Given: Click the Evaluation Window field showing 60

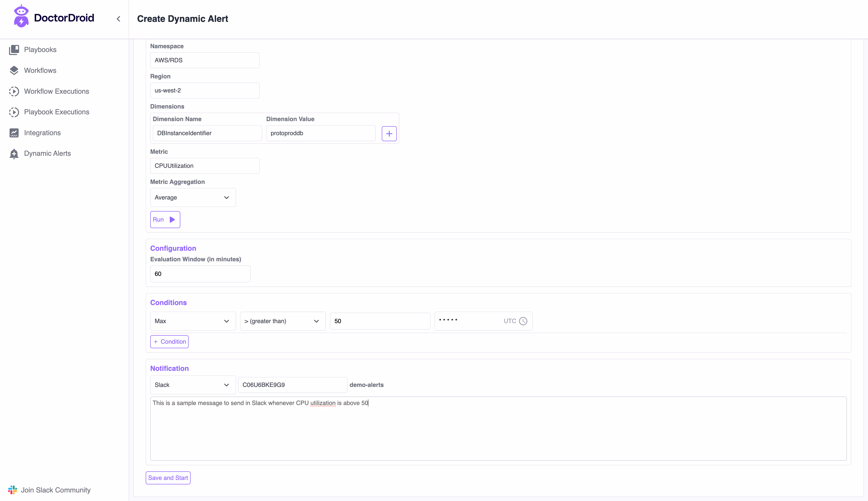Looking at the screenshot, I should [x=200, y=274].
